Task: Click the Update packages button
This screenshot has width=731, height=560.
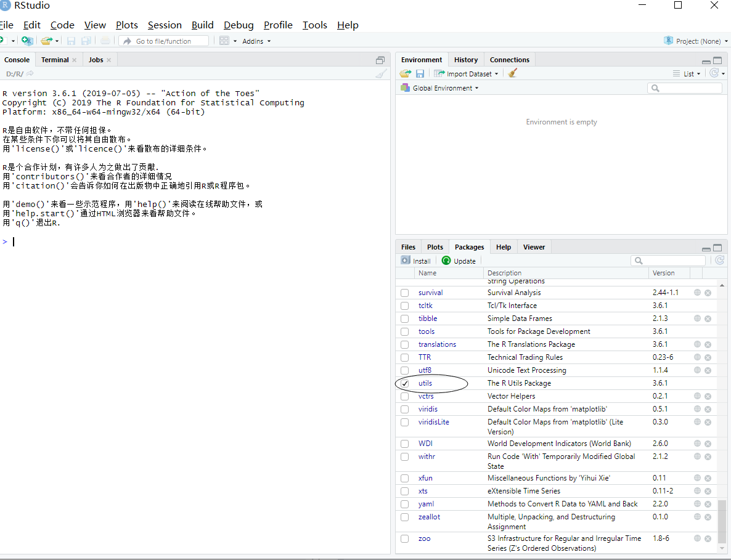Action: click(459, 261)
